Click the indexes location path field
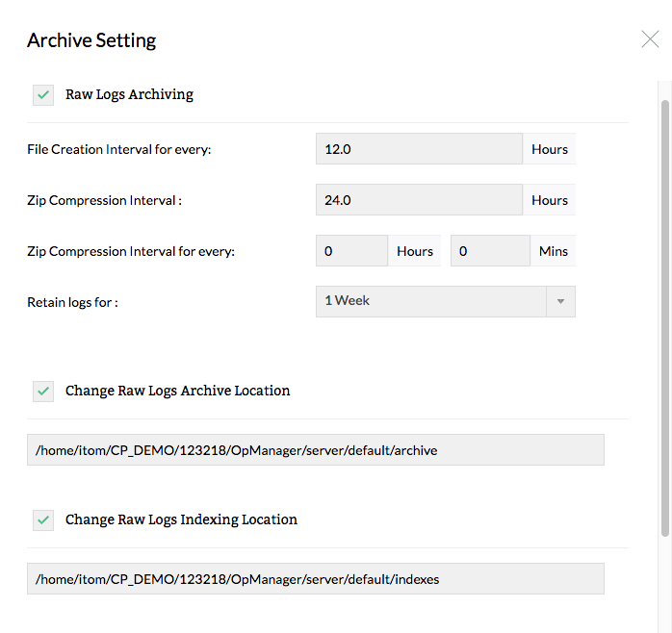The width and height of the screenshot is (672, 633). pyautogui.click(x=316, y=579)
